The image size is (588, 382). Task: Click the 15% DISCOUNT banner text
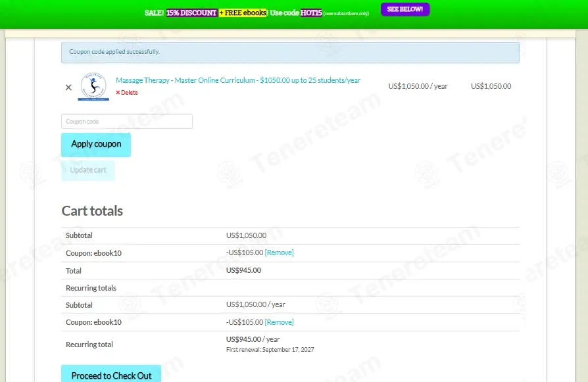[x=191, y=12]
